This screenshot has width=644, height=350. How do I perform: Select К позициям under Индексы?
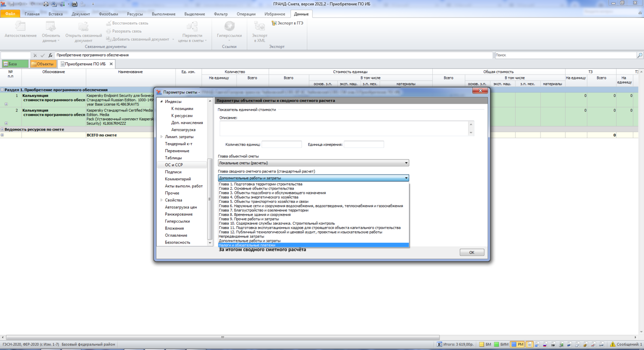pos(182,109)
